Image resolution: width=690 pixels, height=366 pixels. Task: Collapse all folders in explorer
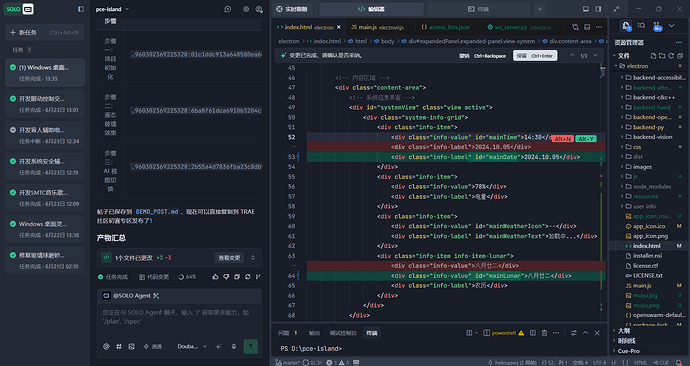[680, 56]
